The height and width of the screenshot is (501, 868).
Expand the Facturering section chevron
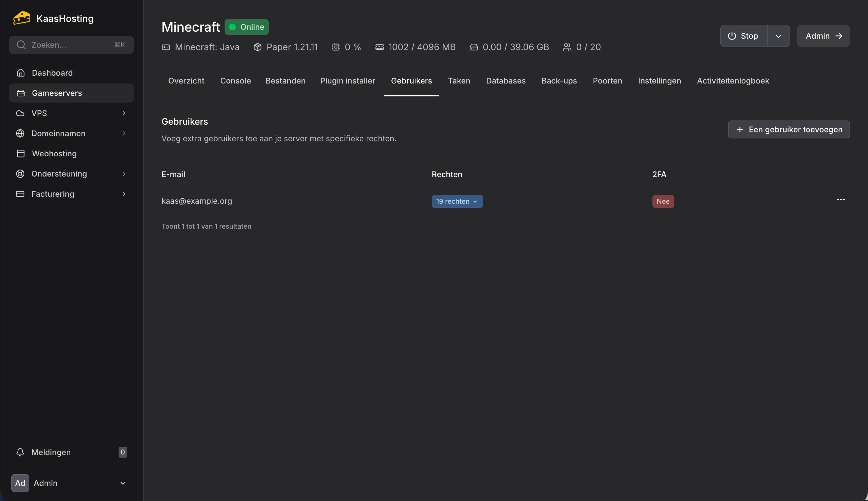124,194
